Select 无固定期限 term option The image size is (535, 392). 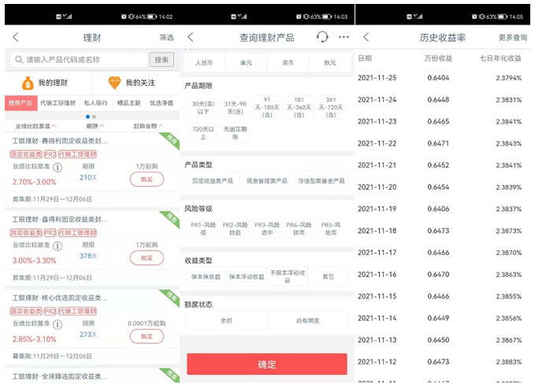click(x=235, y=132)
